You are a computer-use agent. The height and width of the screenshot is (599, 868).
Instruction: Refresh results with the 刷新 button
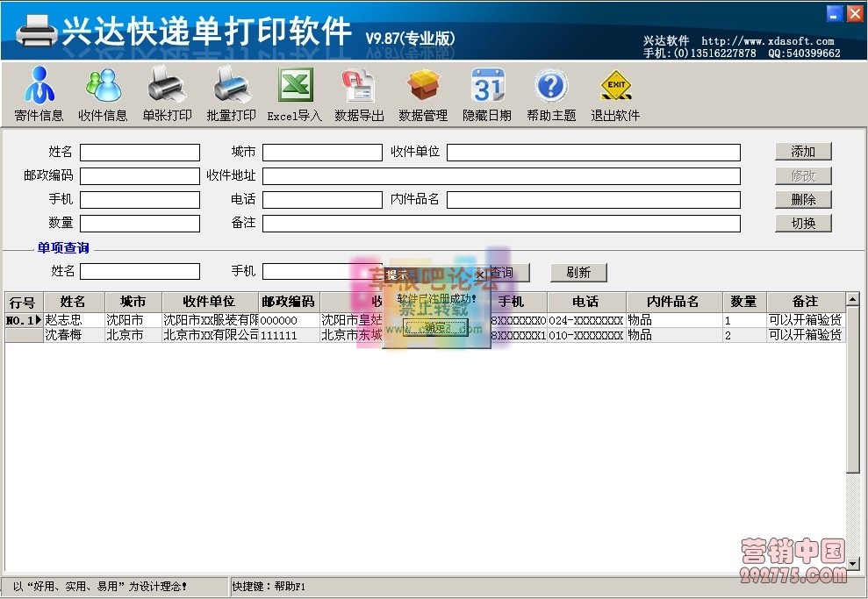pyautogui.click(x=578, y=272)
